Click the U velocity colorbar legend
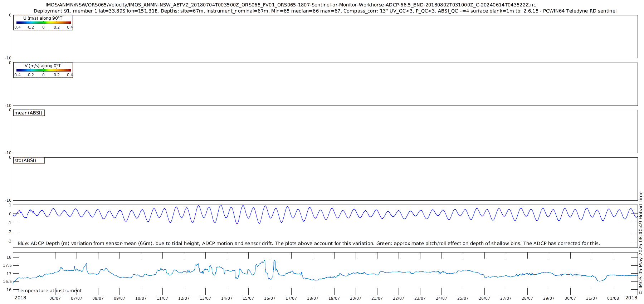The image size is (644, 304). click(x=43, y=23)
